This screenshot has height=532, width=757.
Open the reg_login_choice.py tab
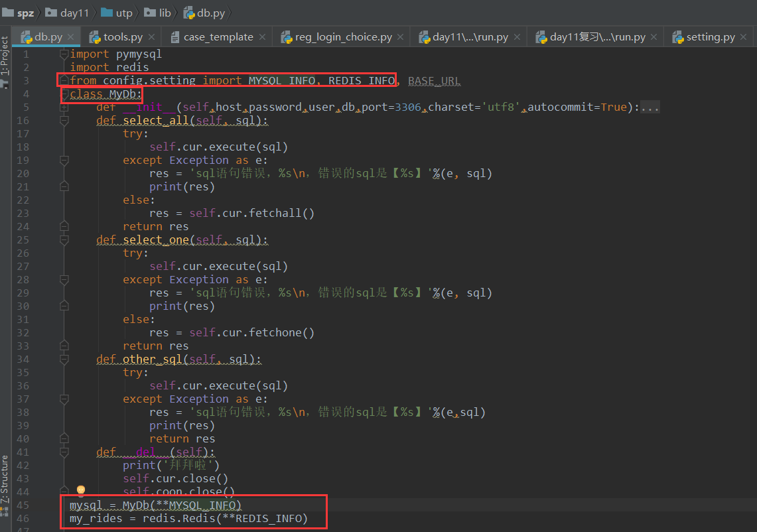point(343,37)
